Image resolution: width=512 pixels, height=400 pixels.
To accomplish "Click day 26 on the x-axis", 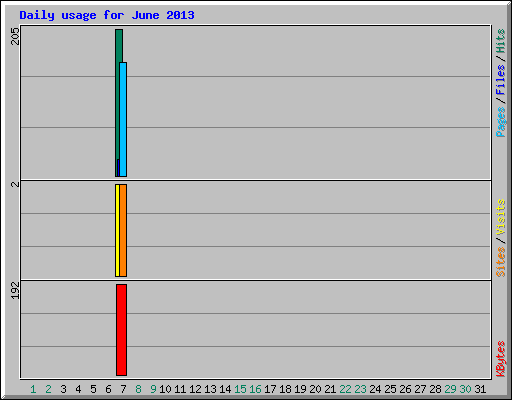I will click(x=405, y=389).
